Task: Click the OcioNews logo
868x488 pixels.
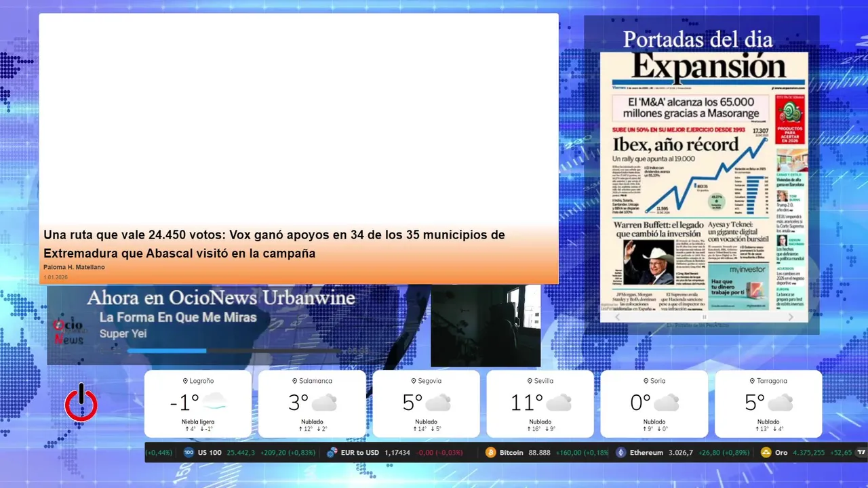Action: (68, 331)
